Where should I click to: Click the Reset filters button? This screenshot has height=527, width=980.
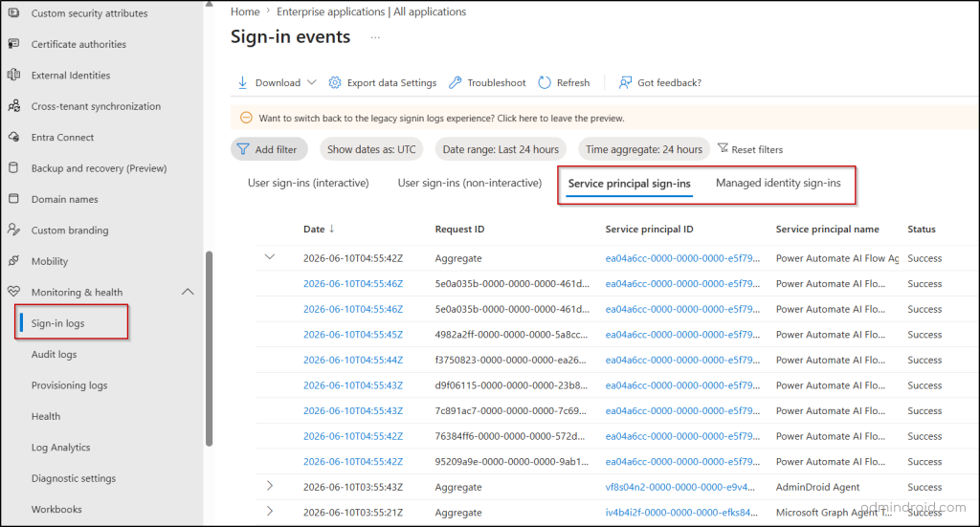coord(750,149)
